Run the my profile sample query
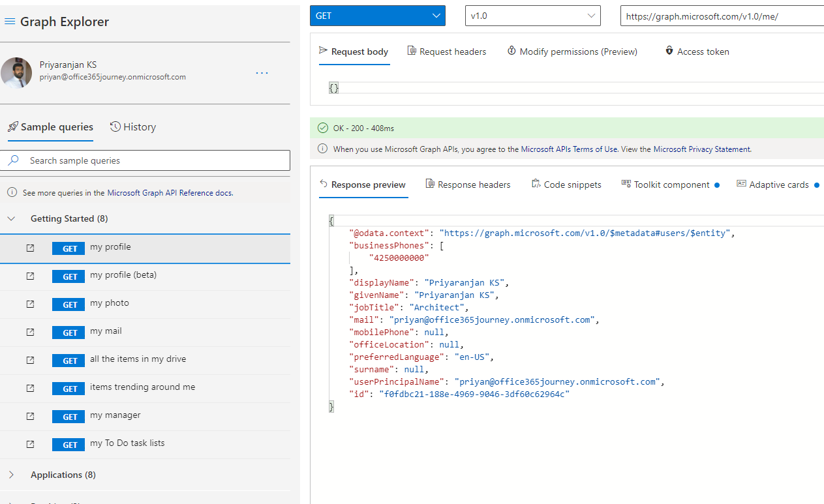 click(145, 248)
